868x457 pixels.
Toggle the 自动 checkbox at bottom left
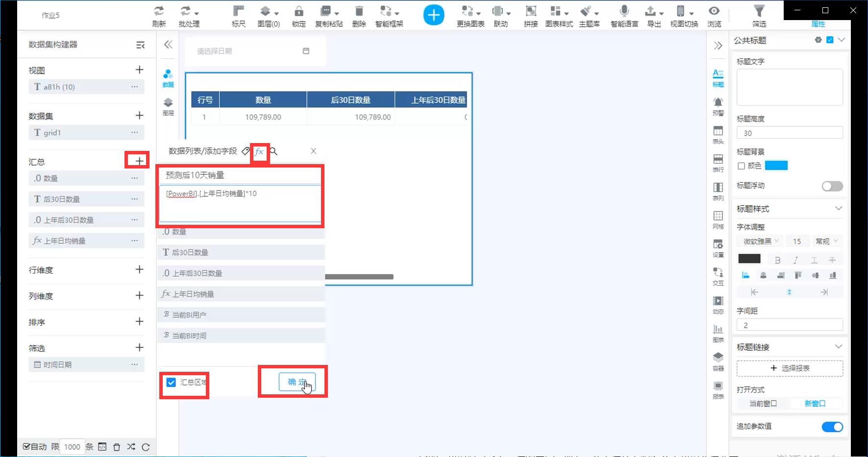click(26, 446)
